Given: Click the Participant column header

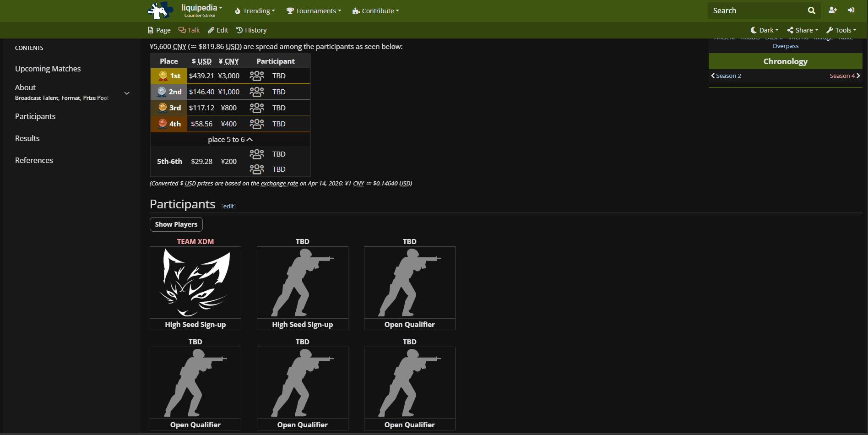Looking at the screenshot, I should (x=276, y=61).
